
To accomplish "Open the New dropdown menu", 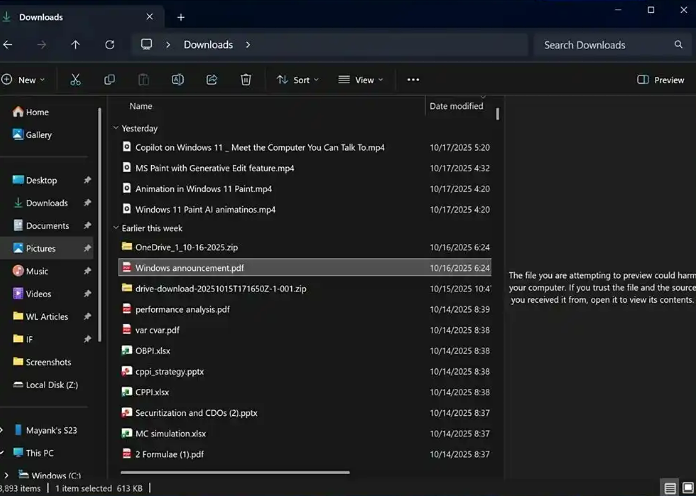I will [20, 80].
